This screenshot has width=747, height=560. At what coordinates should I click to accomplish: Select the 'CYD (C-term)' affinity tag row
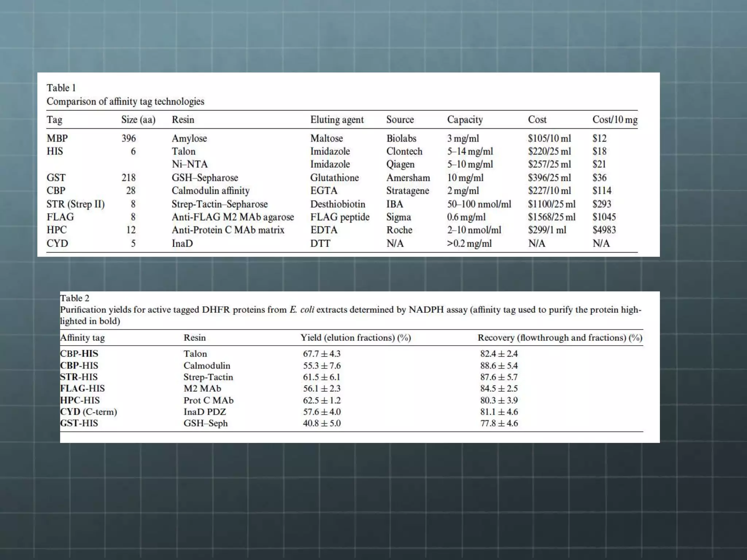click(88, 412)
